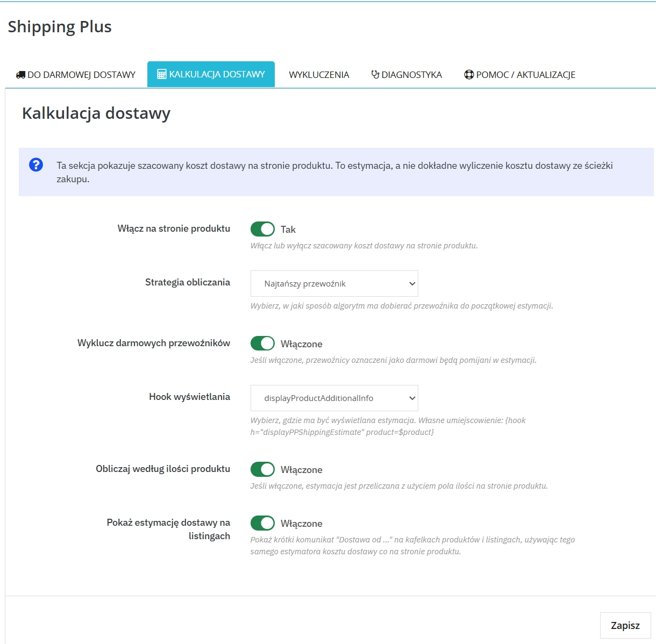Click the truck icon on the DO DARMOWEJ DOSTAWY tab
Viewport: 656px width, 644px height.
click(x=20, y=74)
